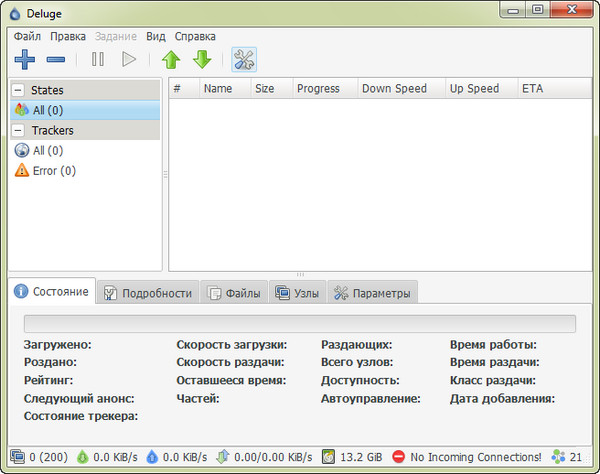The height and width of the screenshot is (474, 600).
Task: Select the Error (0) tracker filter
Action: click(54, 171)
